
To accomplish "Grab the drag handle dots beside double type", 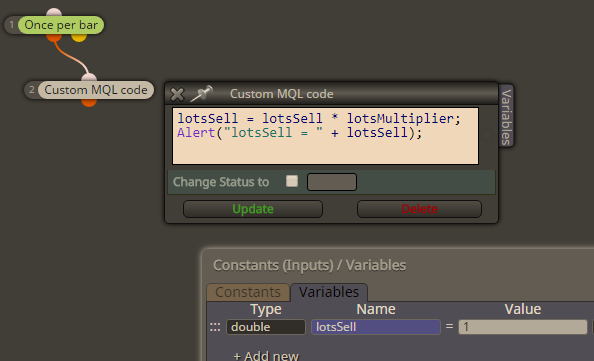I will [x=215, y=327].
